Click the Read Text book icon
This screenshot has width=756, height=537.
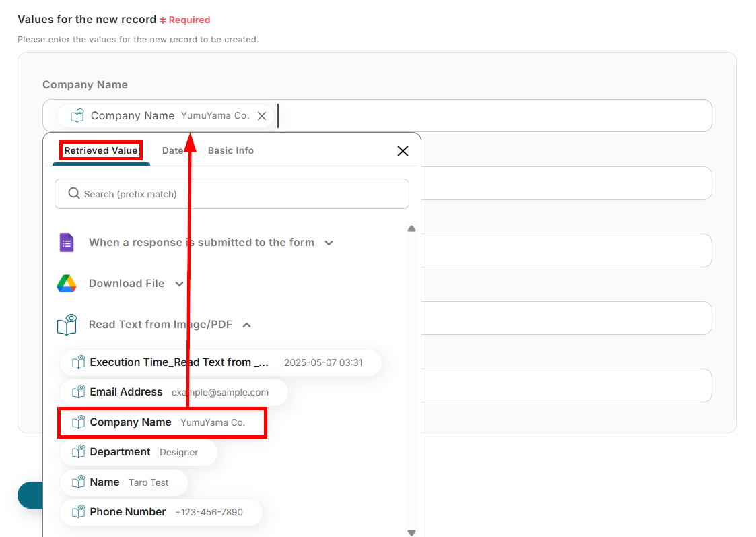tap(67, 325)
